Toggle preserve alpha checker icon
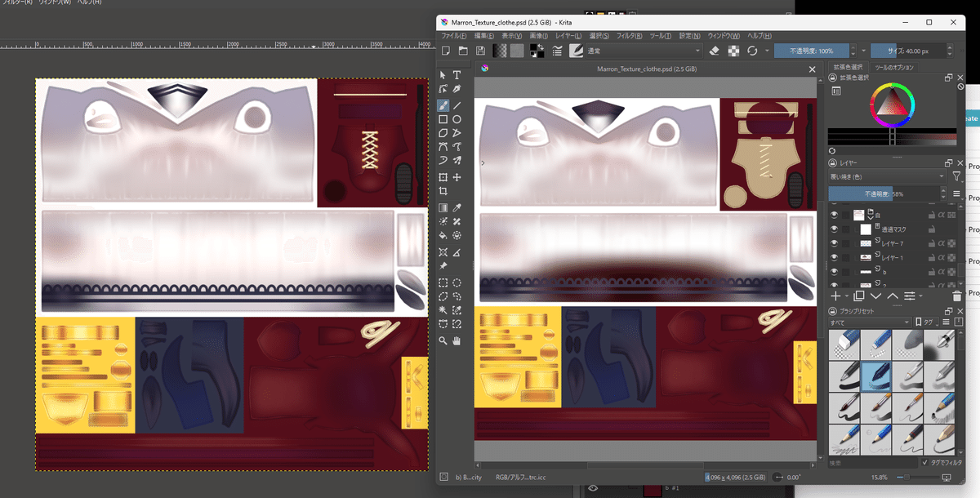Screen dimensions: 980x498 (x=733, y=51)
